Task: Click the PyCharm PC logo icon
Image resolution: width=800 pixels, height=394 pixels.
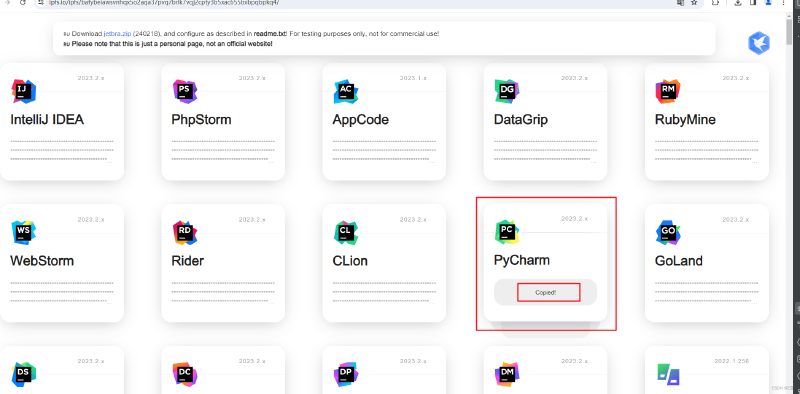Action: 507,232
